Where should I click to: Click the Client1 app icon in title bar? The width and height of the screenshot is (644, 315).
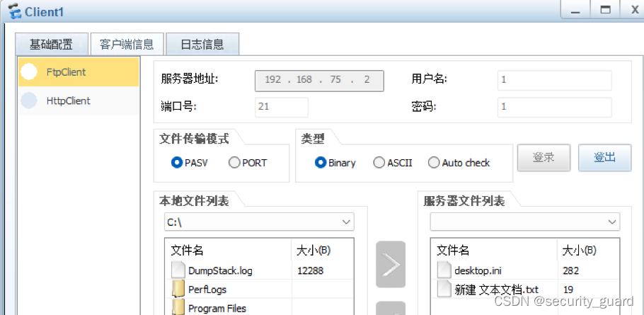15,11
